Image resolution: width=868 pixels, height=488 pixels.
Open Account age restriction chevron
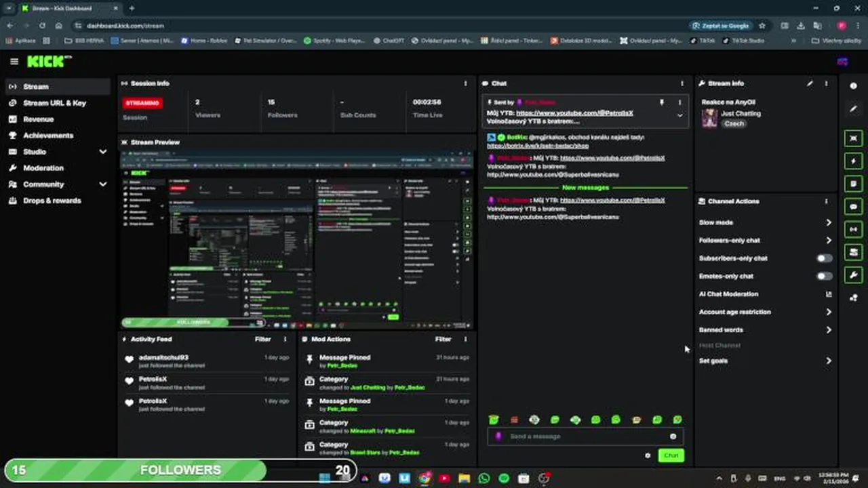point(829,312)
